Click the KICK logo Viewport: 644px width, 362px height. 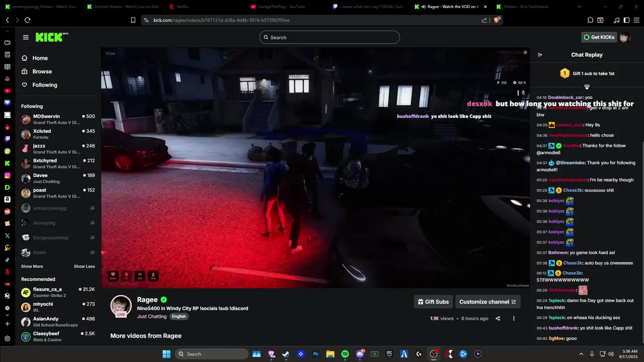[52, 37]
